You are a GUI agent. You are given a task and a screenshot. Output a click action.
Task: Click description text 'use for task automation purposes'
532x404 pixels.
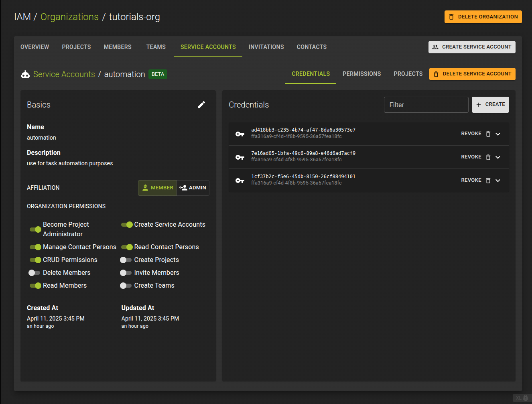[x=70, y=163]
